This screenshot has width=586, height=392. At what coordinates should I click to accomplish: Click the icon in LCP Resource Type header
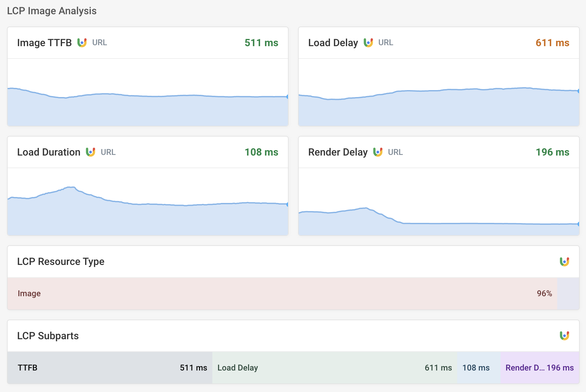(x=564, y=262)
